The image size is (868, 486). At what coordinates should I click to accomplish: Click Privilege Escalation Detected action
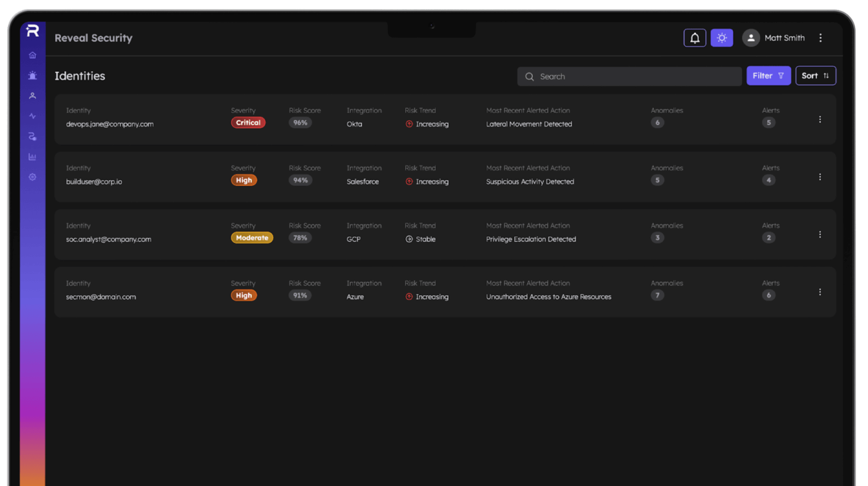pyautogui.click(x=531, y=240)
